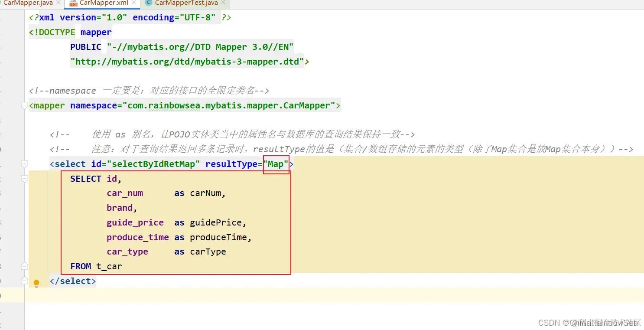Screen dimensions: 644x330
Task: Click the SELECT keyword in the query
Action: pos(86,179)
